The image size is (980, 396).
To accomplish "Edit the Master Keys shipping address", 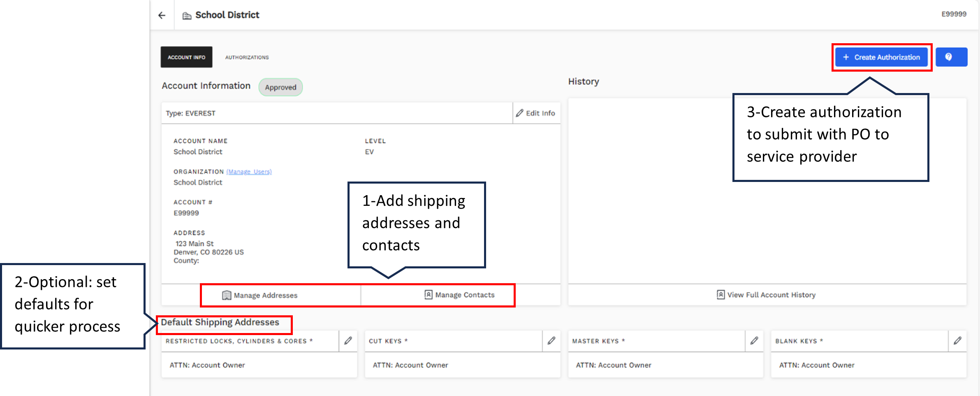I will coord(754,340).
